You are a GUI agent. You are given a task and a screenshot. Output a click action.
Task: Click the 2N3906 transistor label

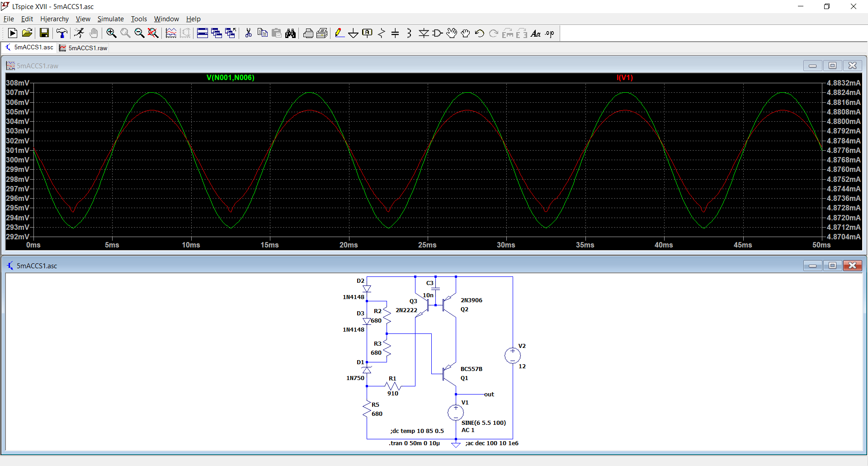point(472,300)
